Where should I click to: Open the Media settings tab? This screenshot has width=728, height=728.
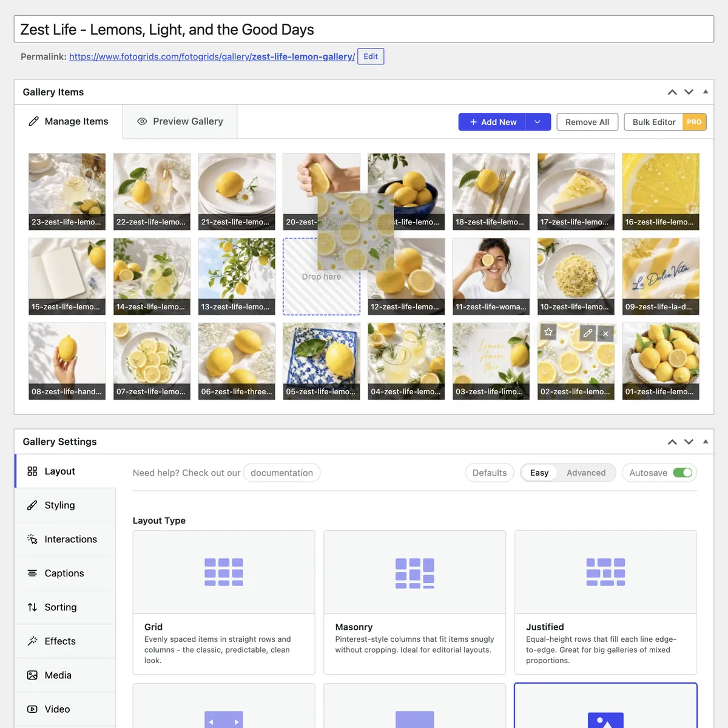pos(65,675)
